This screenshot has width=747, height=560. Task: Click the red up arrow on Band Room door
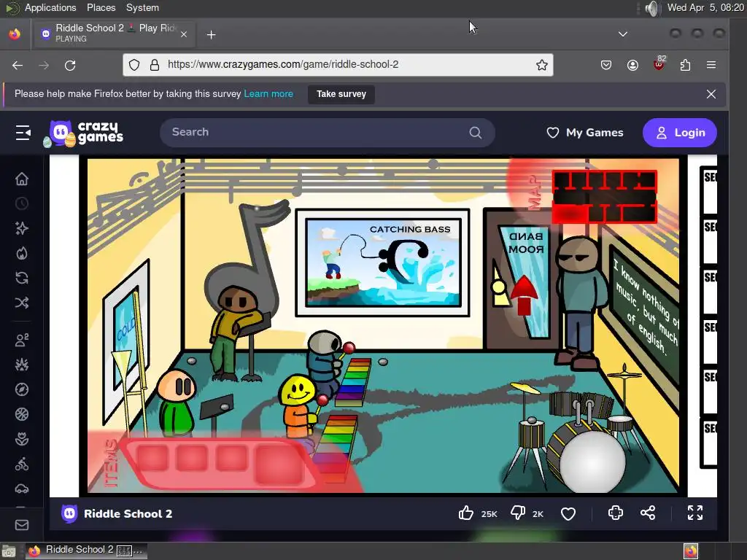point(524,295)
